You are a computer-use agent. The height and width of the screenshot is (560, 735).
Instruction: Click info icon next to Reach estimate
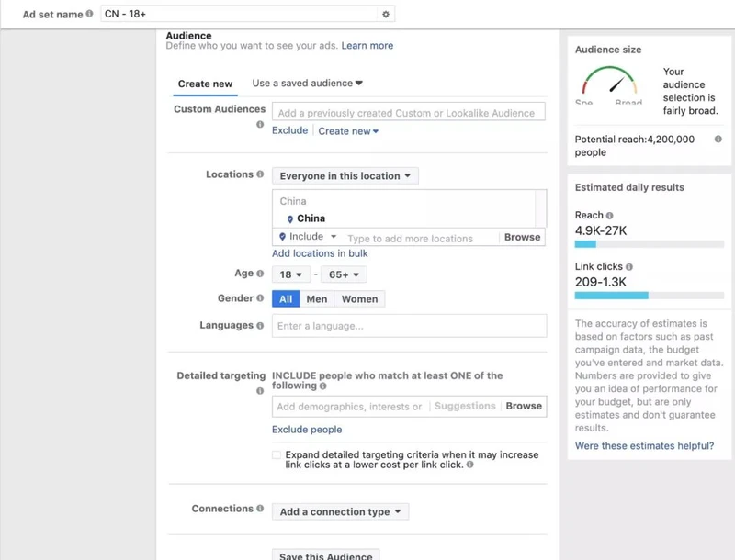coord(609,216)
